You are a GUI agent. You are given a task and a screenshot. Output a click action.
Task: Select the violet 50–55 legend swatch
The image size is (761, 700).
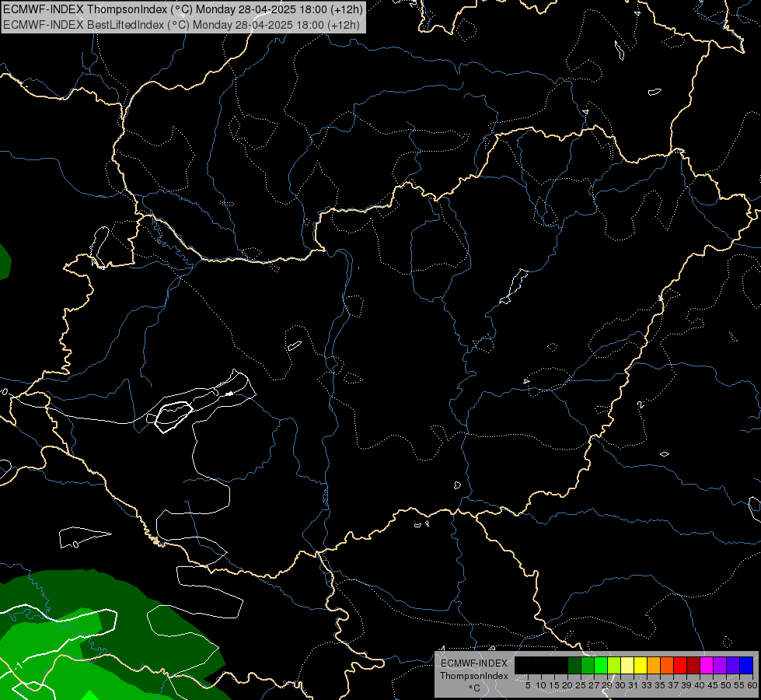coord(732,666)
